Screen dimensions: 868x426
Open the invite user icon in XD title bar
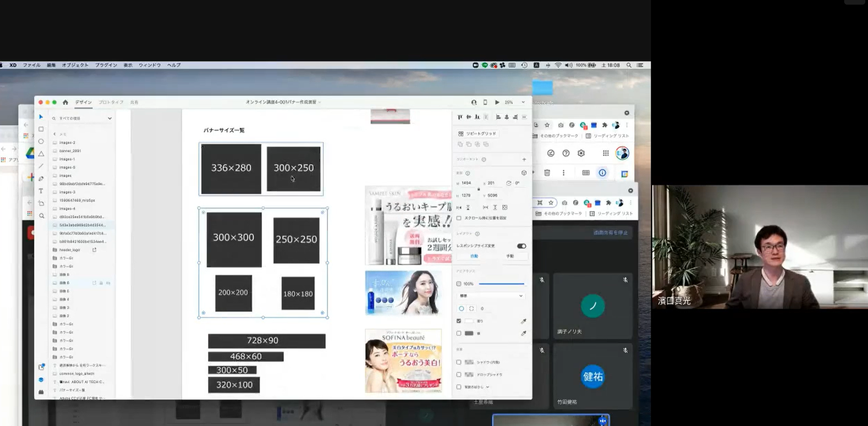coord(474,102)
